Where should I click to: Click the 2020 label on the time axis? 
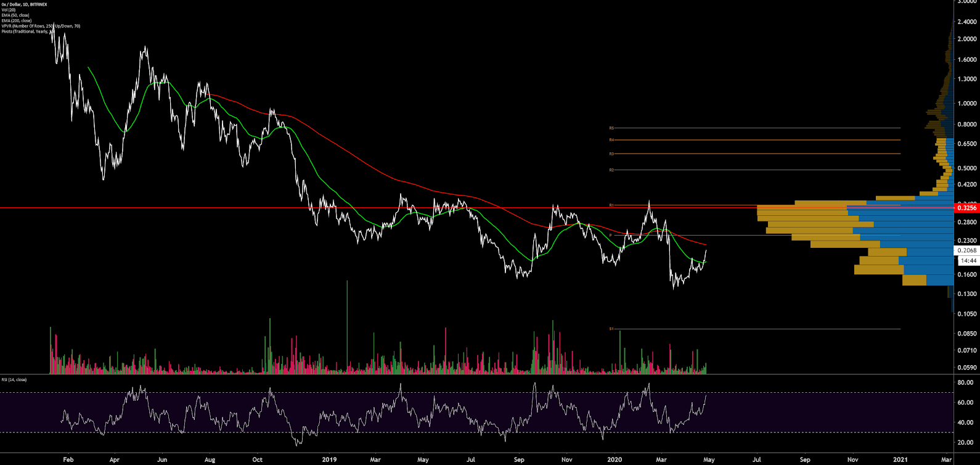[615, 459]
